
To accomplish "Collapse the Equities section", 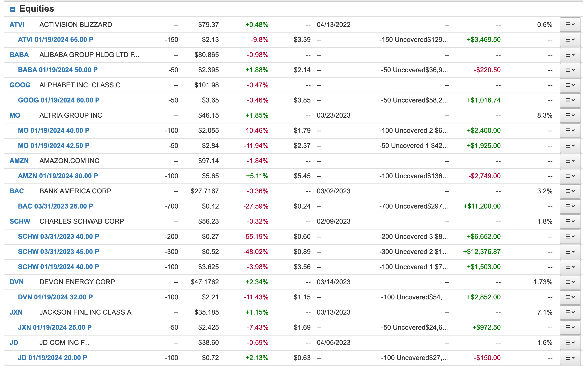I will coord(13,9).
